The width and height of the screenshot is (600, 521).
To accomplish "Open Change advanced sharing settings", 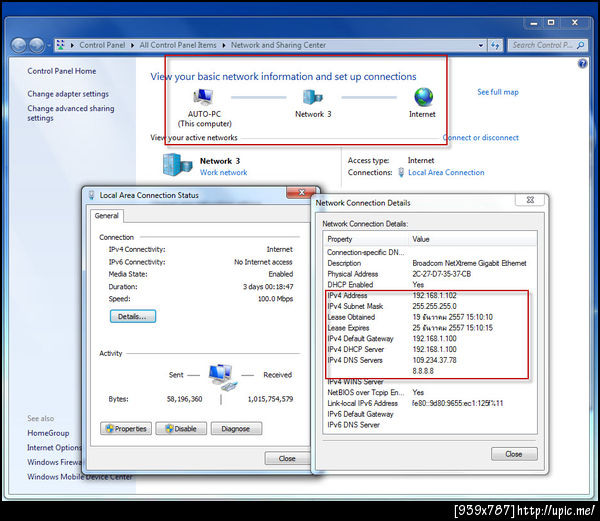I will [71, 113].
